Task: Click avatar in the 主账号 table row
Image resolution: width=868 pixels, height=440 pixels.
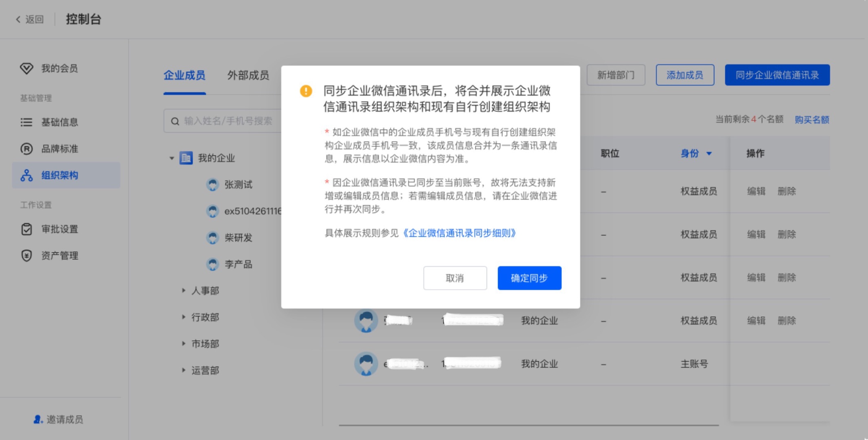Action: point(366,363)
